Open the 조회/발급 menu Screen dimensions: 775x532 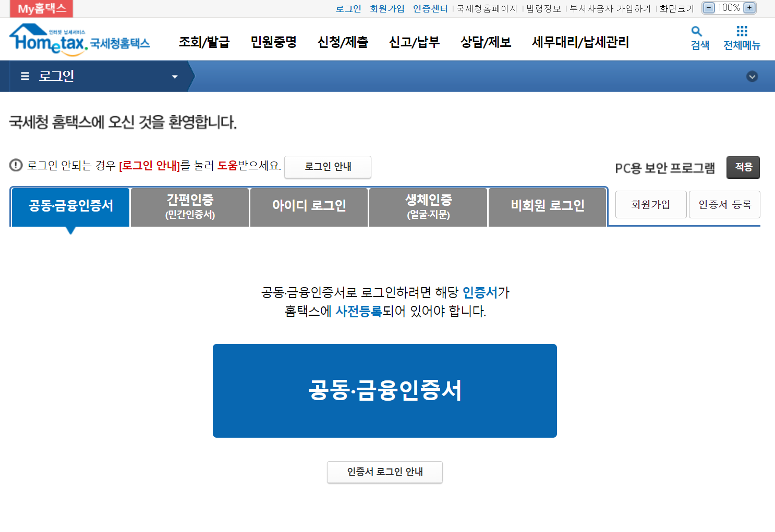[204, 42]
